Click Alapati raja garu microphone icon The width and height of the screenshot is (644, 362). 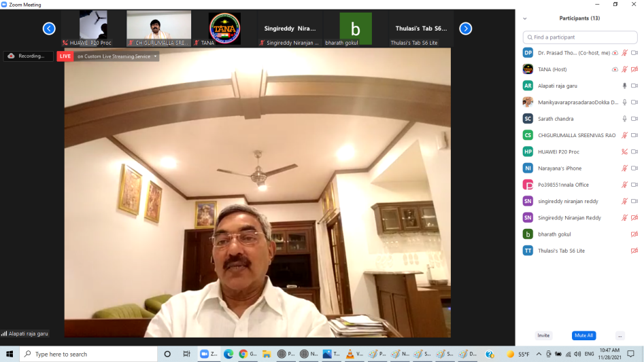click(625, 86)
